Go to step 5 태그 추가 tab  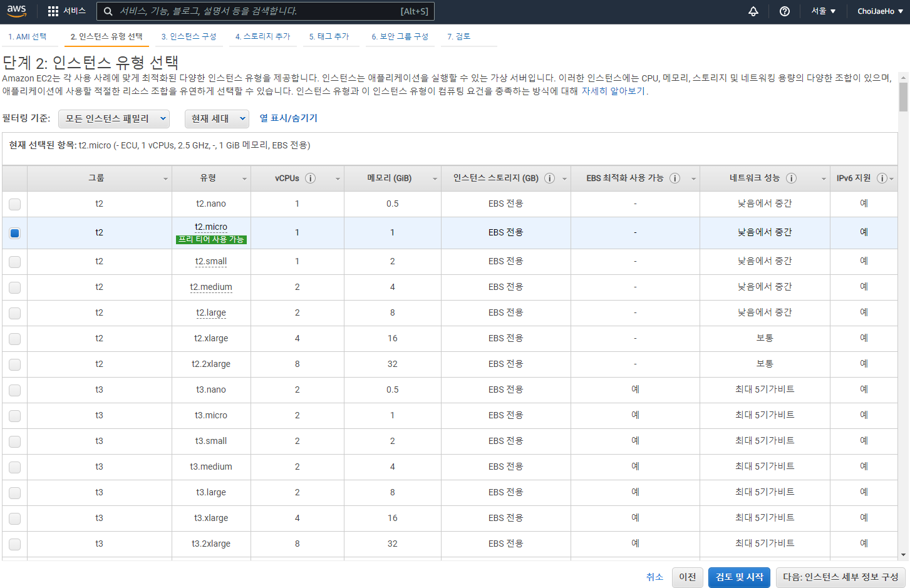pos(329,36)
